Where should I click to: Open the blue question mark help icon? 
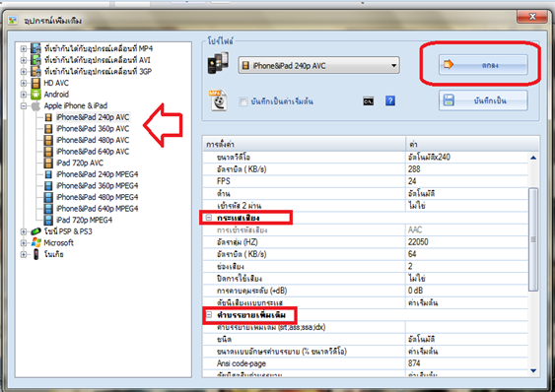(390, 100)
